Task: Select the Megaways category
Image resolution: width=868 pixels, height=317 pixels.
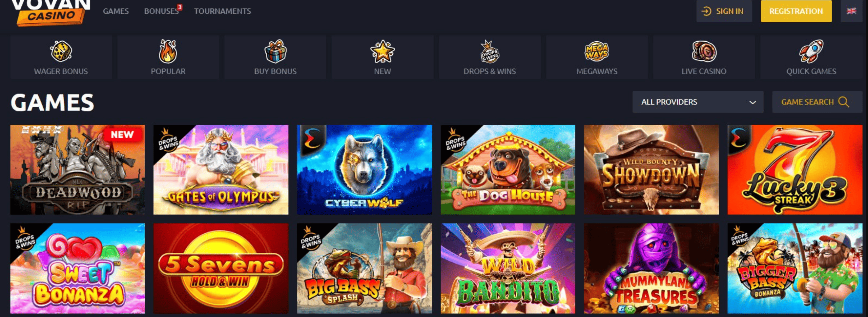Action: point(597,57)
